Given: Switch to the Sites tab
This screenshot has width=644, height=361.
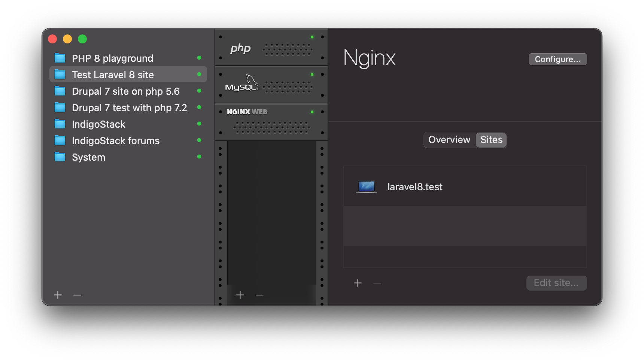Looking at the screenshot, I should [491, 140].
